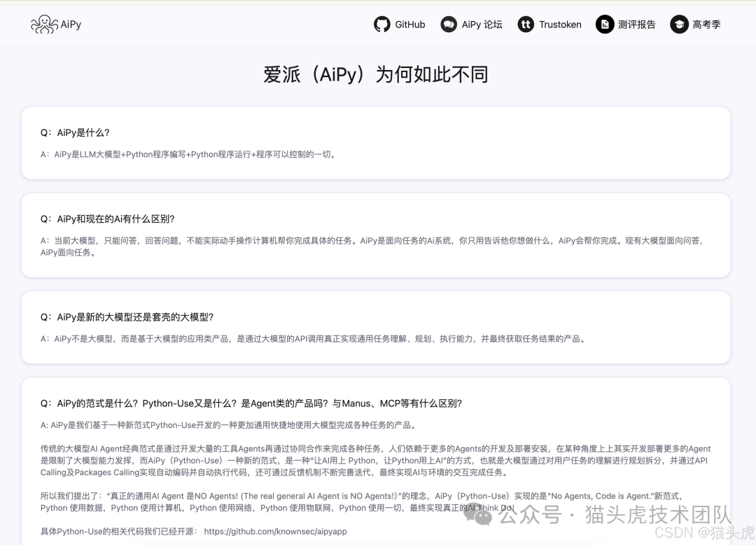Click the FAQ about Python-Use 范式

[x=378, y=455]
